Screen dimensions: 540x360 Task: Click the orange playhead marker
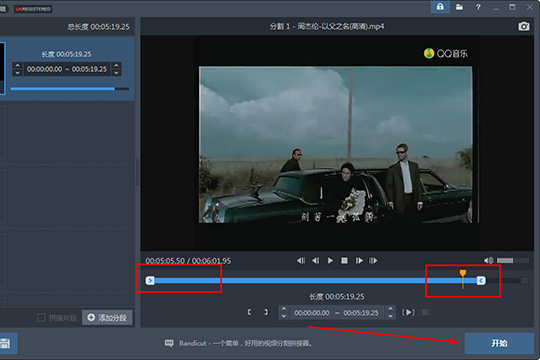463,274
